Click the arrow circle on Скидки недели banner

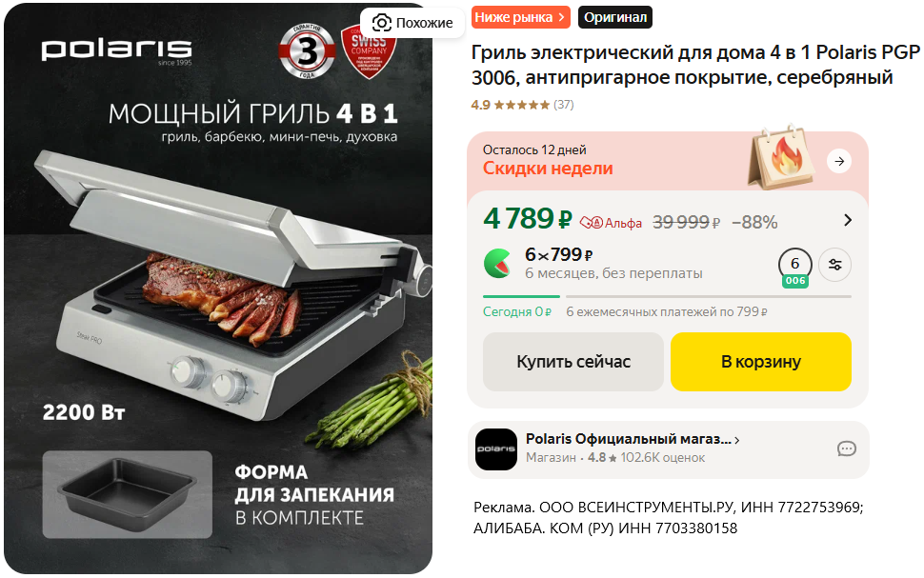tap(839, 161)
